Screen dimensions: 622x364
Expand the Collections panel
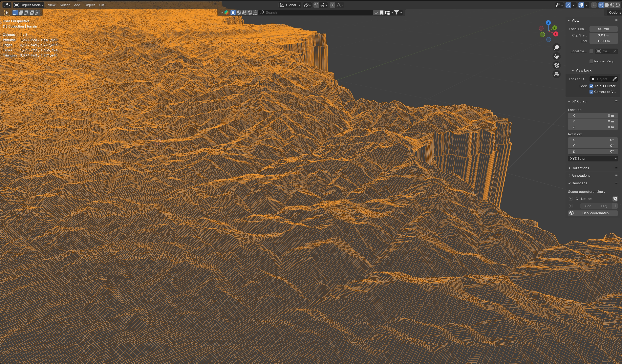[580, 168]
